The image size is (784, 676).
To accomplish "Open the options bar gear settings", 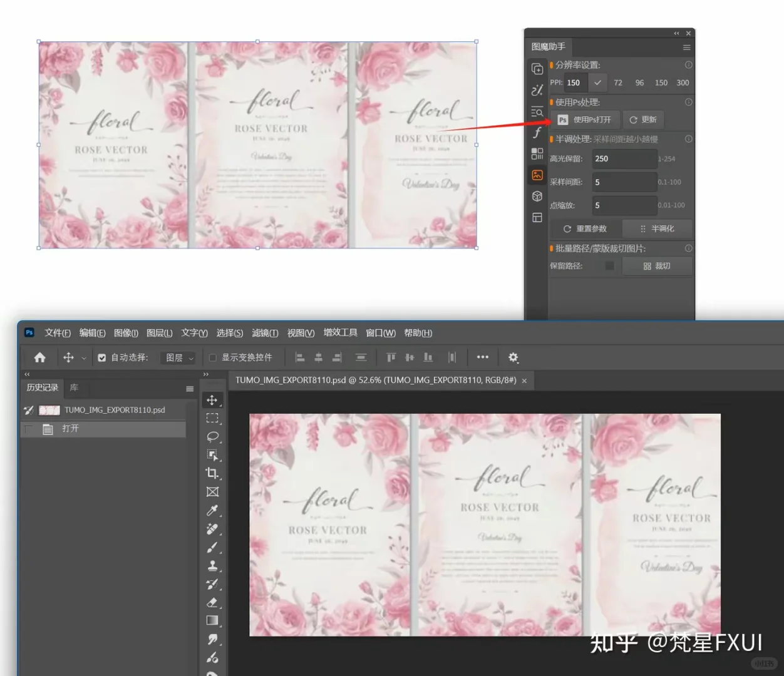I will 513,357.
